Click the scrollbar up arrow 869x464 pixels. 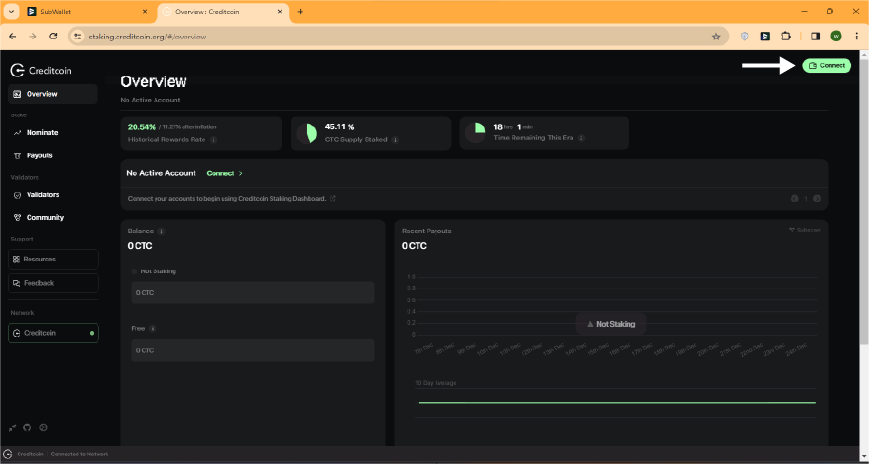pos(864,54)
